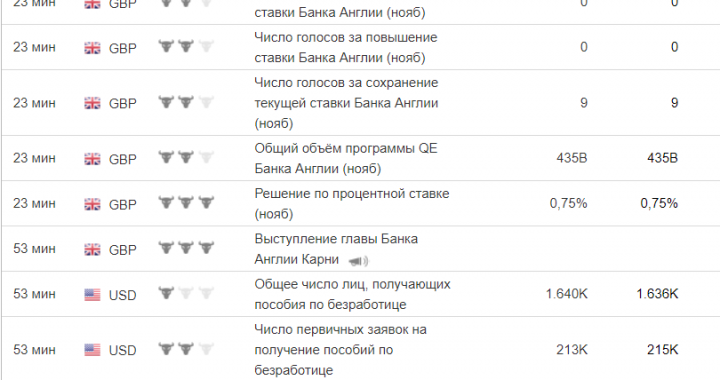Click UK flag in rate decision row
The image size is (720, 380).
click(x=92, y=204)
